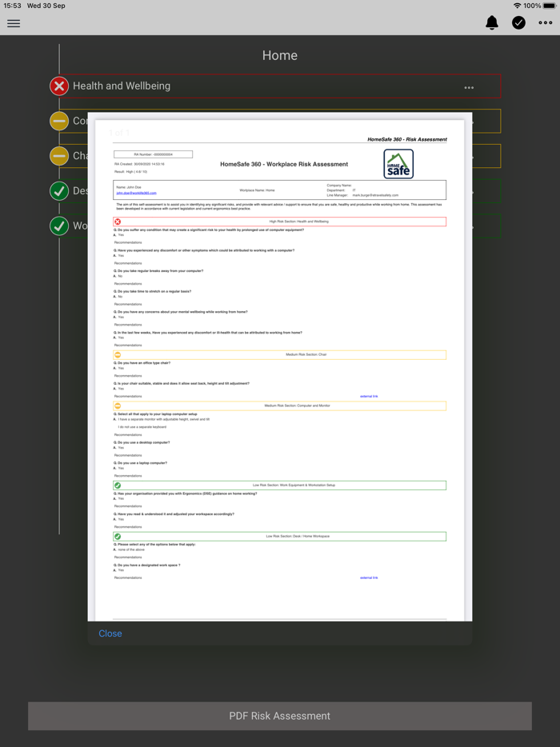Image resolution: width=560 pixels, height=747 pixels.
Task: Tap the green check in the Desk / Home Workspace header
Action: [x=118, y=537]
